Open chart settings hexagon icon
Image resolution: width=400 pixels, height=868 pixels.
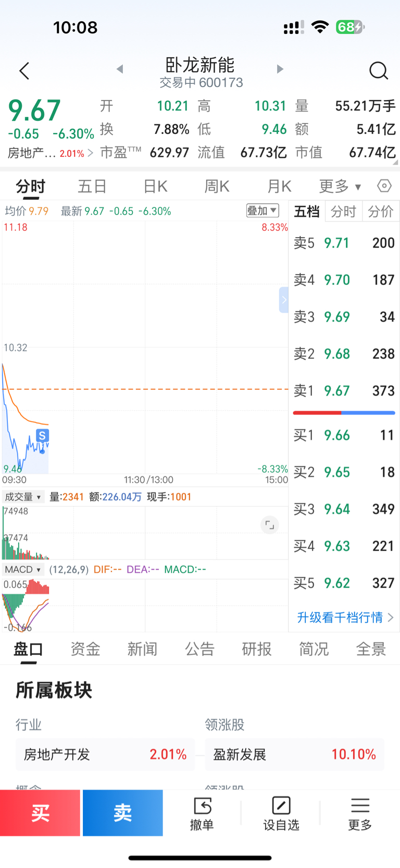tap(384, 186)
